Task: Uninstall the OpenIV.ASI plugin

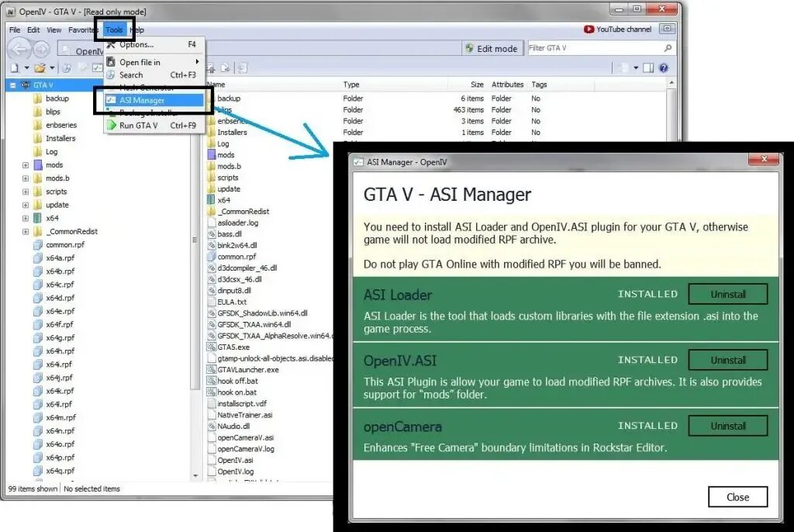Action: click(x=727, y=361)
